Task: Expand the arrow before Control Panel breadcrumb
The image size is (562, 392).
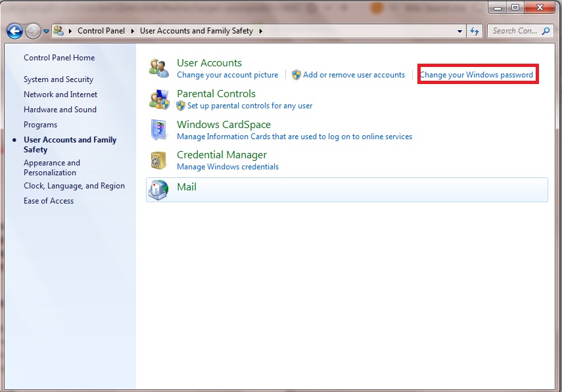Action: 70,31
